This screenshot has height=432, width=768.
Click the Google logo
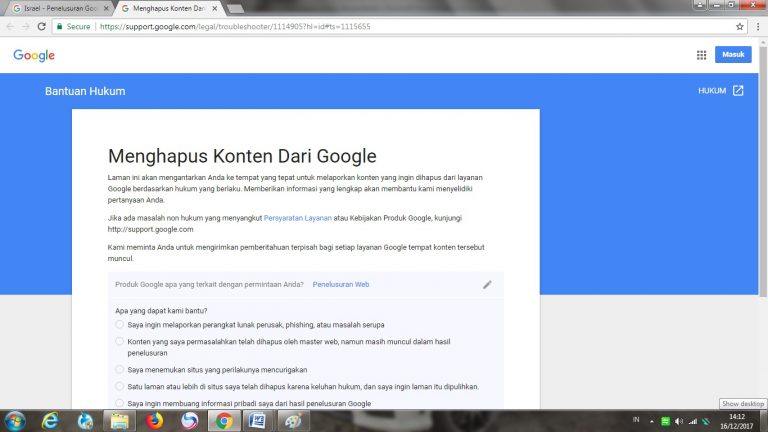pyautogui.click(x=34, y=55)
